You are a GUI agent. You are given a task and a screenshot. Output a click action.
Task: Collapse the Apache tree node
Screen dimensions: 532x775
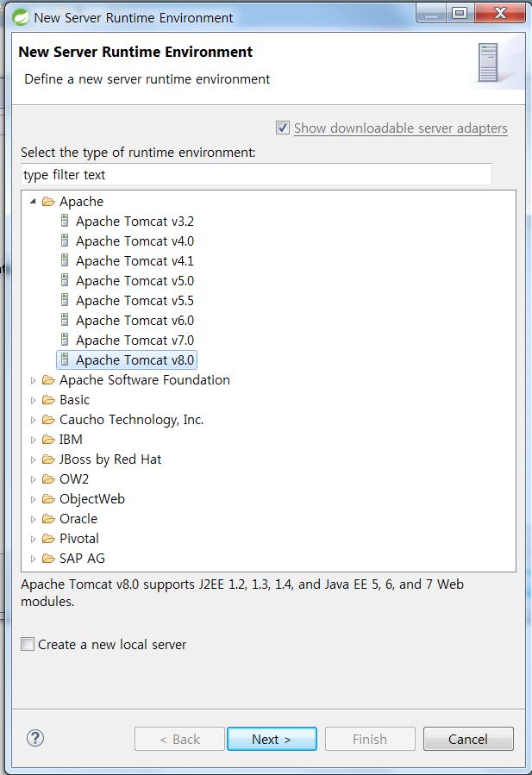(x=33, y=201)
